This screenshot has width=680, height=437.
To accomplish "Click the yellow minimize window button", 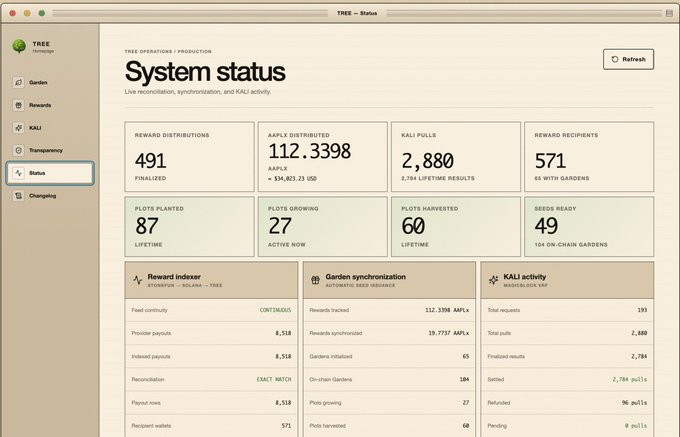I will tap(27, 13).
